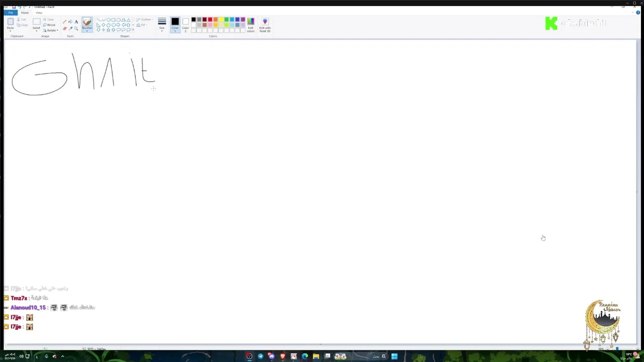The image size is (644, 362).
Task: Open File Explorer from the taskbar
Action: [316, 356]
